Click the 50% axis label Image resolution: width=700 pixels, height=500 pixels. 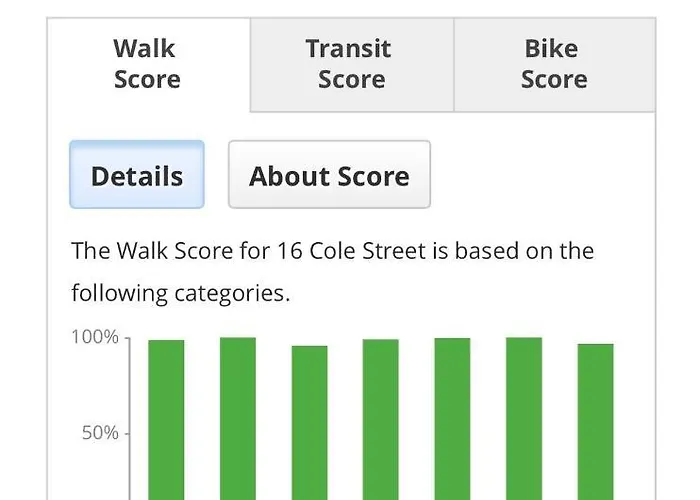coord(99,433)
